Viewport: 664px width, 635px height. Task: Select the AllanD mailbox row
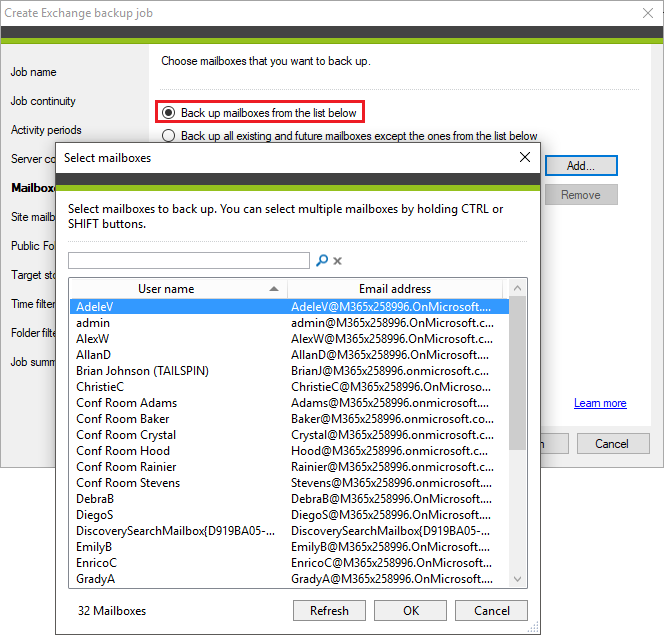tap(289, 355)
